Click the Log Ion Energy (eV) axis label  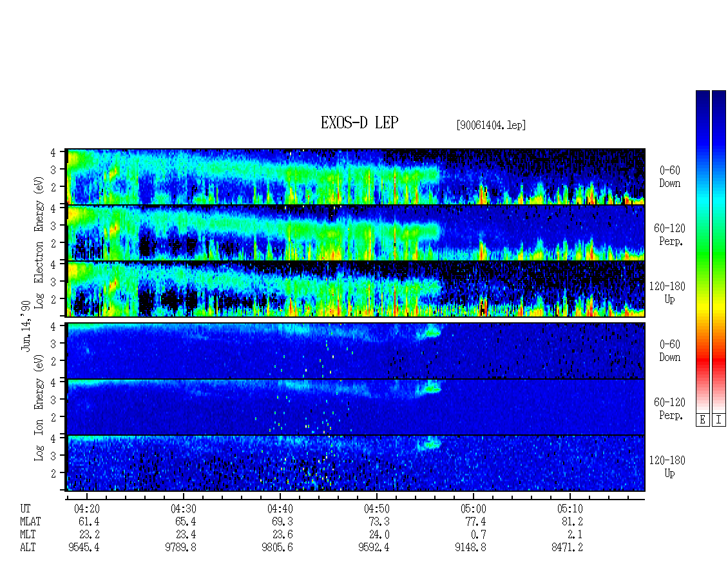tap(39, 407)
